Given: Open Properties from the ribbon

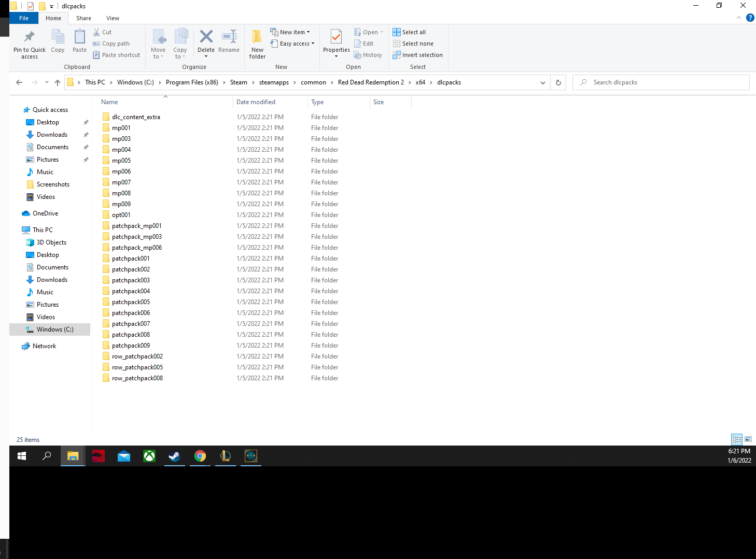Looking at the screenshot, I should tap(336, 37).
